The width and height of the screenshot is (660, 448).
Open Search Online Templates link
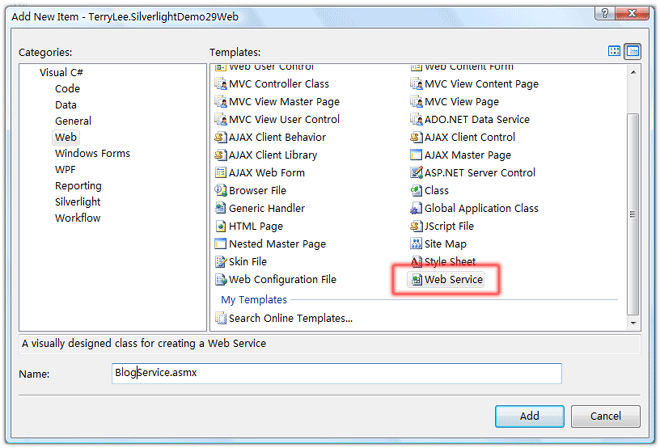pos(290,319)
